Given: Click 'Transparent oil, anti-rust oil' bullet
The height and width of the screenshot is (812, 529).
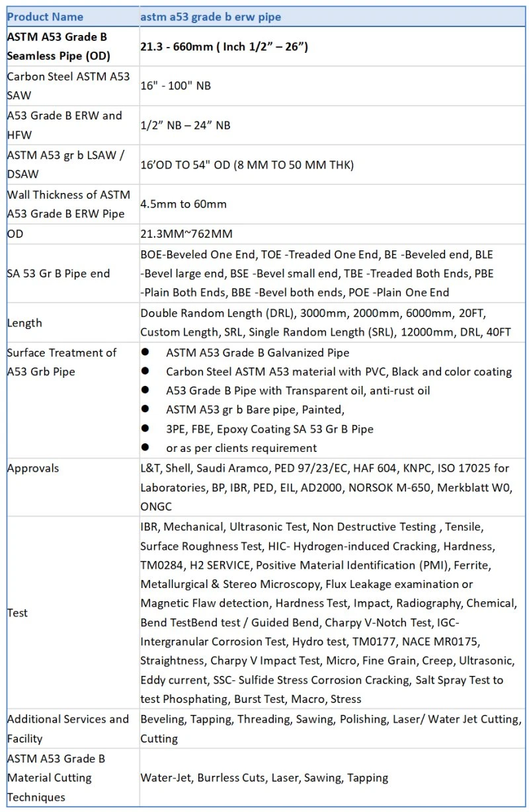Looking at the screenshot, I should [x=298, y=390].
